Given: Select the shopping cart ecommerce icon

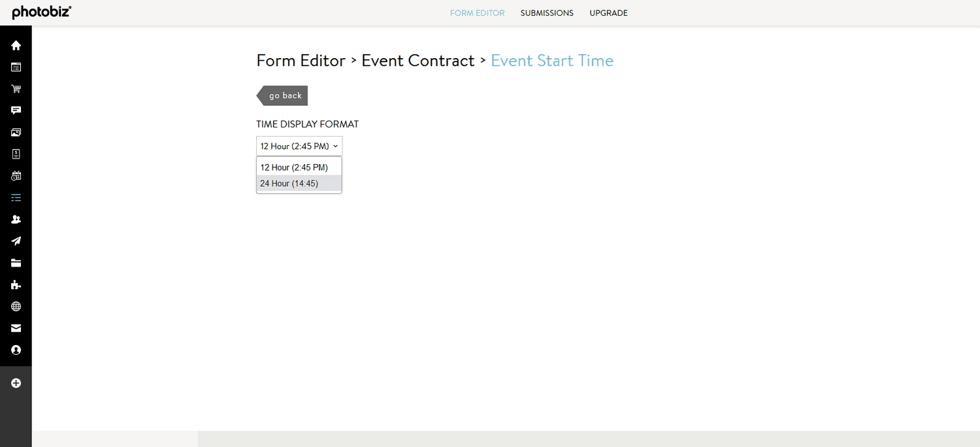Looking at the screenshot, I should coord(16,88).
